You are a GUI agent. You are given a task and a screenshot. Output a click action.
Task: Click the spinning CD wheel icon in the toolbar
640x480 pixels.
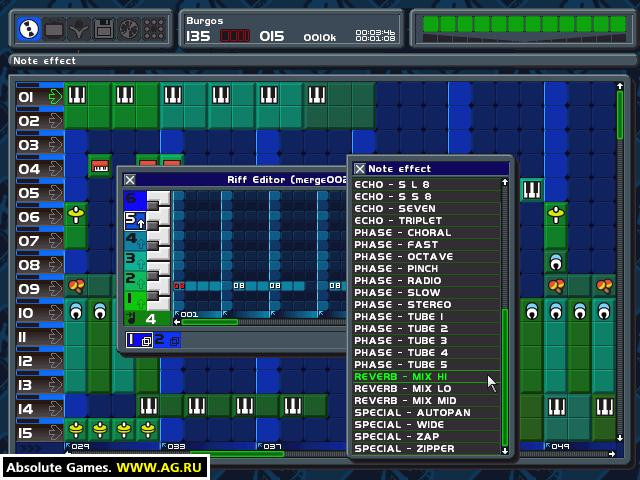(129, 29)
